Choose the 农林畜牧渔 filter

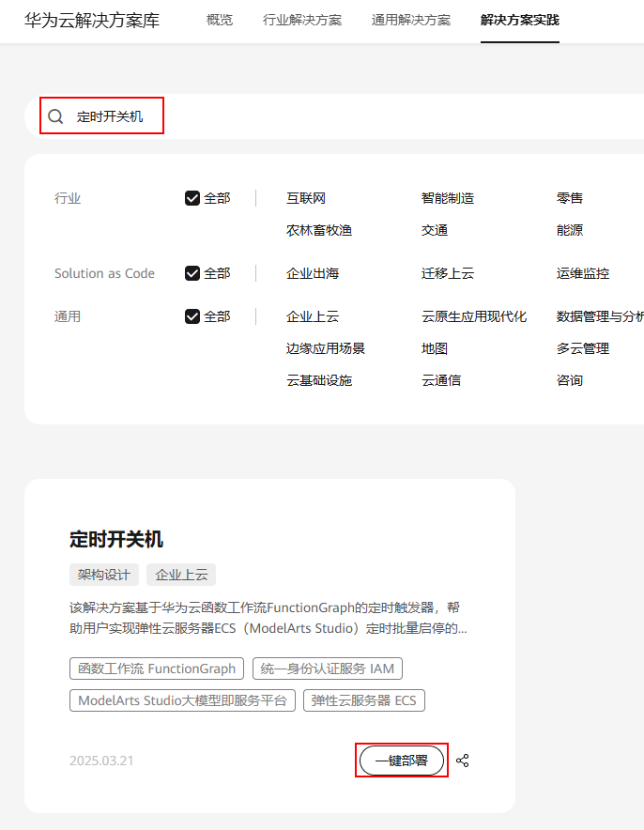coord(319,230)
